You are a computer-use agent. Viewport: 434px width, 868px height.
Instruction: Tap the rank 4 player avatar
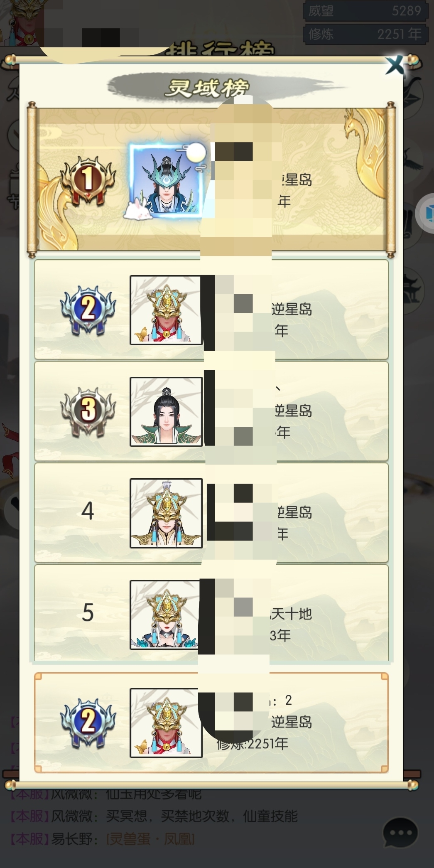click(x=166, y=513)
